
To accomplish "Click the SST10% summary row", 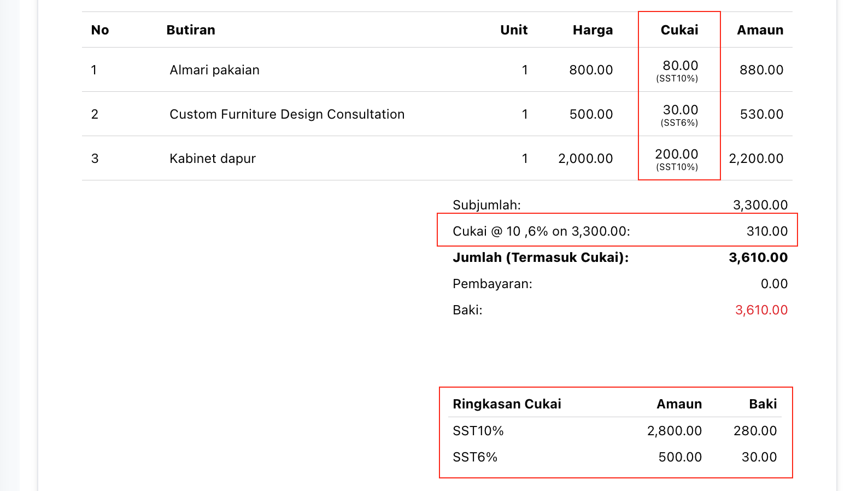I will [615, 431].
